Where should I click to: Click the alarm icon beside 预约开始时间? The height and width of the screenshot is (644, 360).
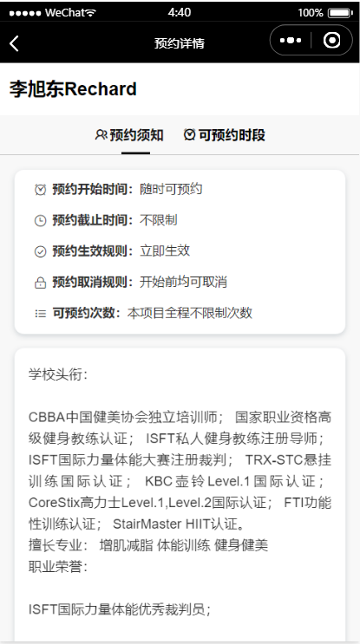click(x=40, y=189)
